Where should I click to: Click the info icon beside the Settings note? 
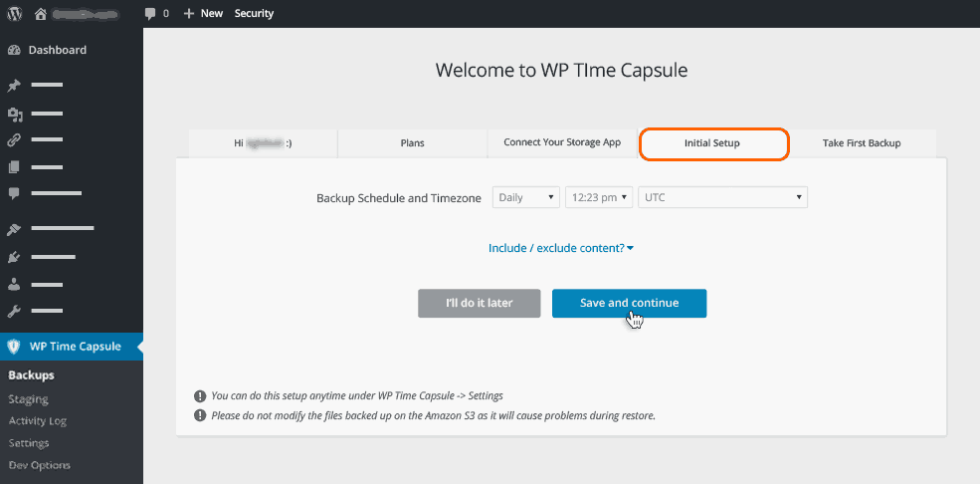click(x=200, y=395)
